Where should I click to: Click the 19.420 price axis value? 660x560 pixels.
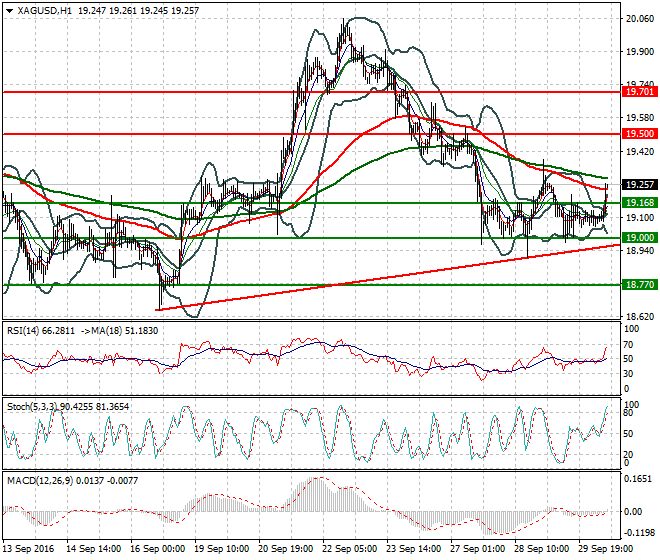point(640,152)
